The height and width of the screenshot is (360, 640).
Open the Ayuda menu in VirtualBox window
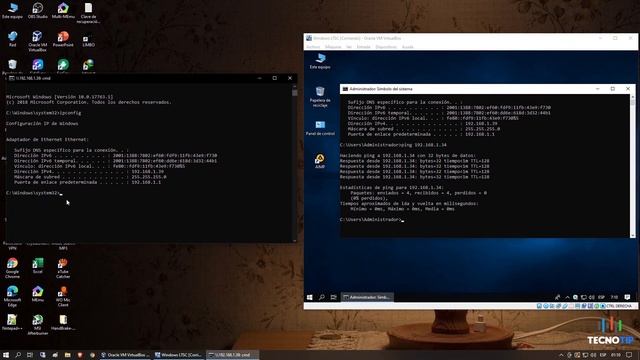click(408, 47)
